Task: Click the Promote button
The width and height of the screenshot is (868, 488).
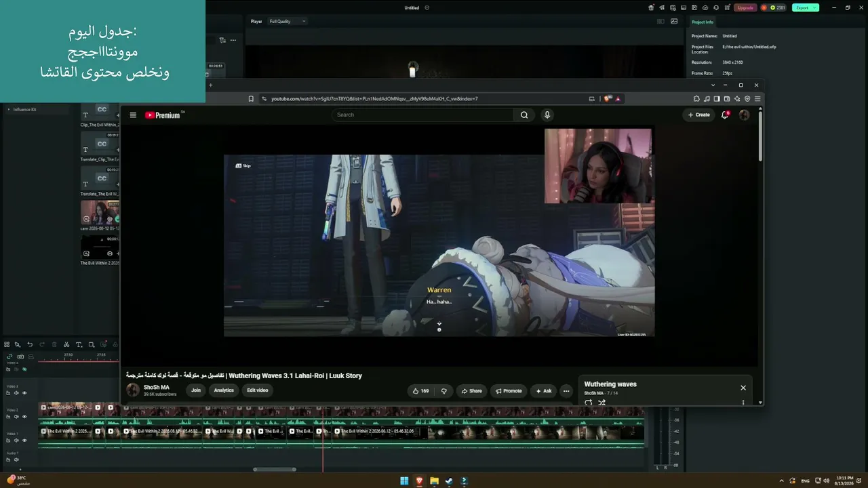Action: 509,391
